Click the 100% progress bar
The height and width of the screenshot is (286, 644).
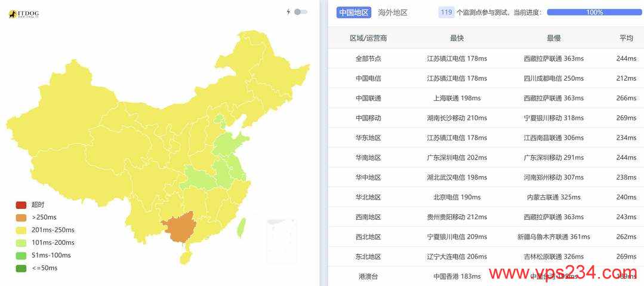pos(594,13)
